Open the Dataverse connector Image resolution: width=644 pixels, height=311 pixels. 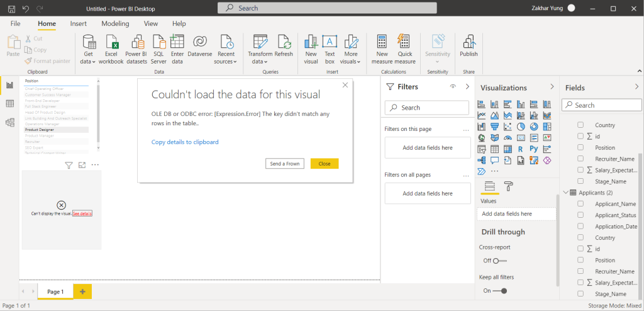(199, 46)
